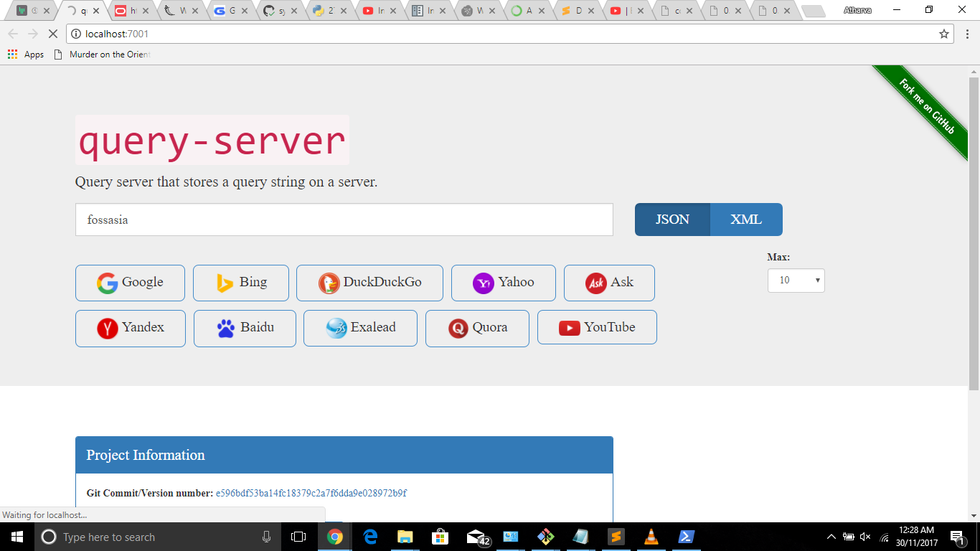Switch output format to JSON
This screenshot has width=980, height=551.
click(x=672, y=220)
